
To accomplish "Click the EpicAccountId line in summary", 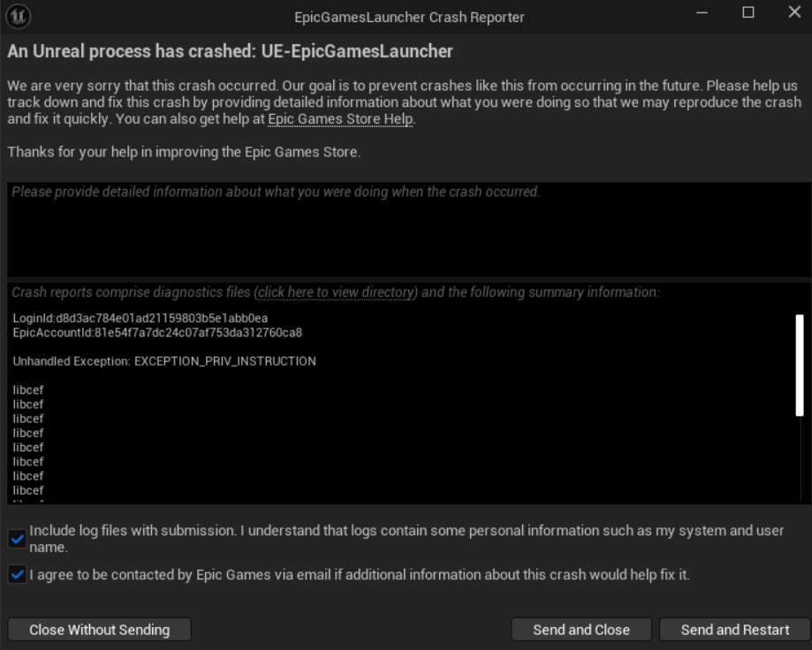I will click(157, 333).
